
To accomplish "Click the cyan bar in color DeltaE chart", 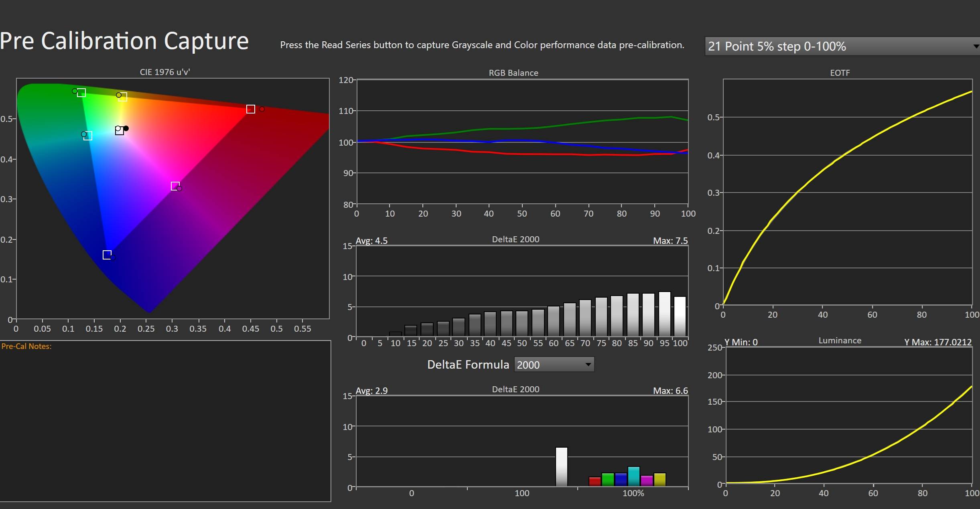I will point(633,477).
